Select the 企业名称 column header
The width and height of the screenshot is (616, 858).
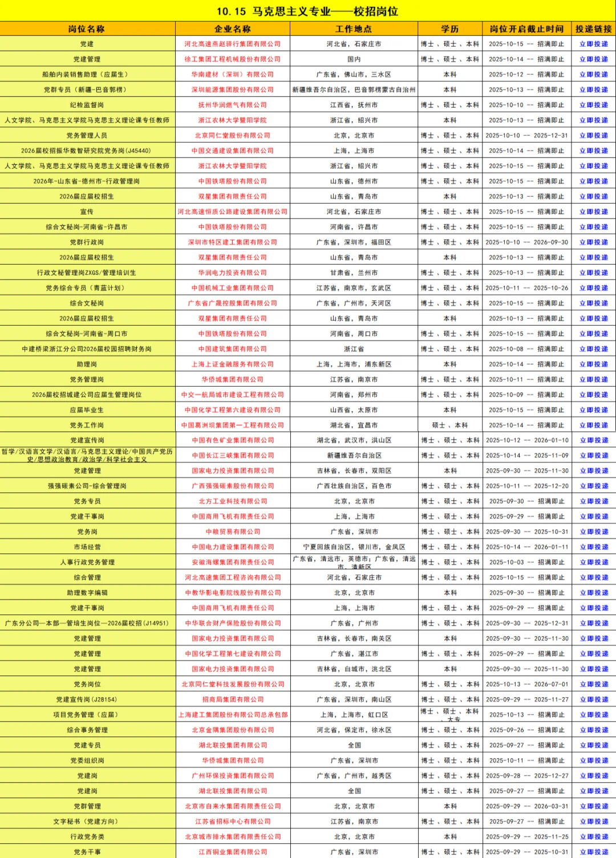233,29
